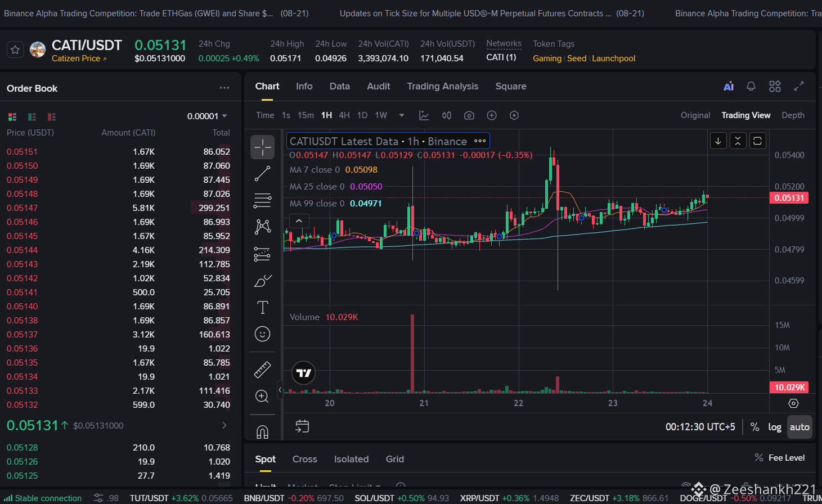Image resolution: width=822 pixels, height=504 pixels.
Task: Select the 1D time interval
Action: (x=362, y=115)
